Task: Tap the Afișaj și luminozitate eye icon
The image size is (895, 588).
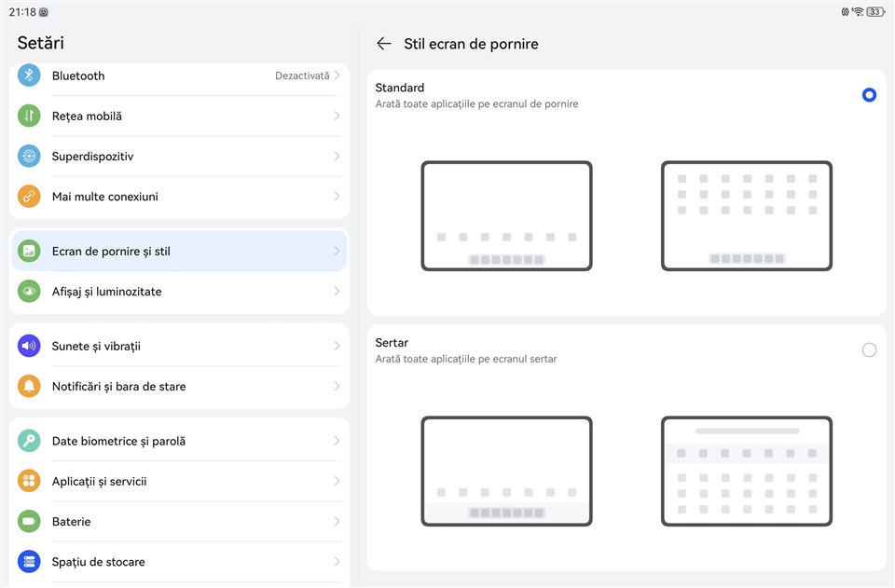Action: tap(29, 292)
